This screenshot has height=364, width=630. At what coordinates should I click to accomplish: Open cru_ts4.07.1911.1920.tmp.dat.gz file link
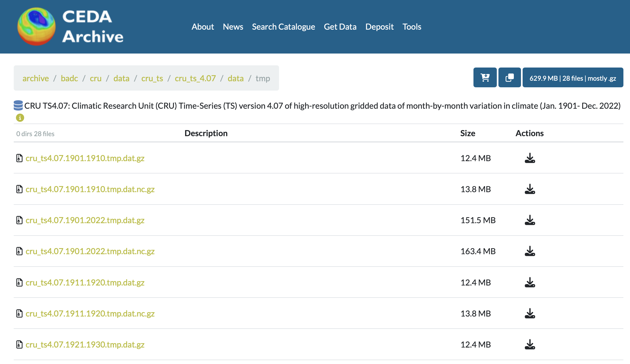point(85,282)
